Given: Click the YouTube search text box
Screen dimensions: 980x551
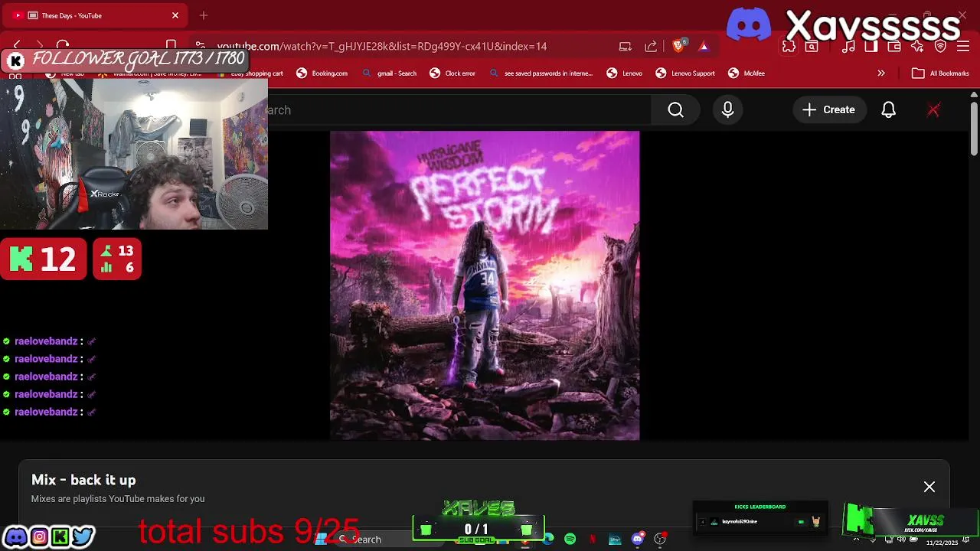Looking at the screenshot, I should (459, 110).
